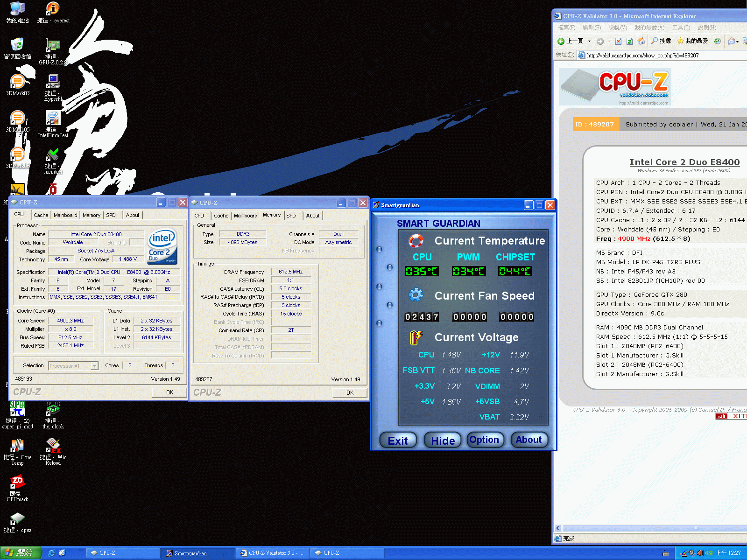Click the Stop icon in Internet Explorer

(618, 41)
